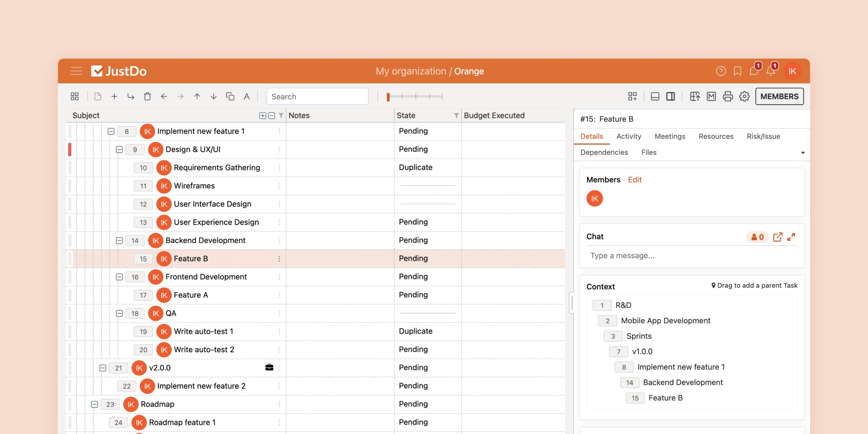Open the grid layout view icon
The image size is (868, 434).
(x=75, y=96)
